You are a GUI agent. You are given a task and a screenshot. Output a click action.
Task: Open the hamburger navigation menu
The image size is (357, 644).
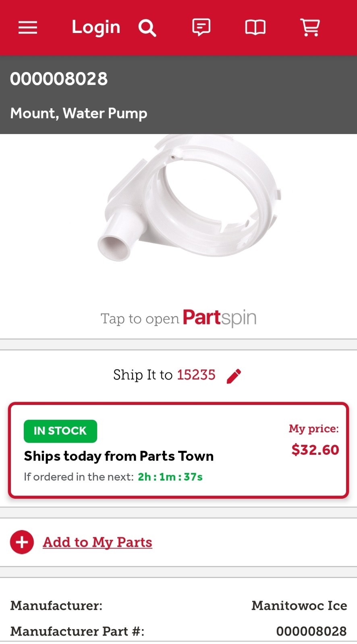27,27
